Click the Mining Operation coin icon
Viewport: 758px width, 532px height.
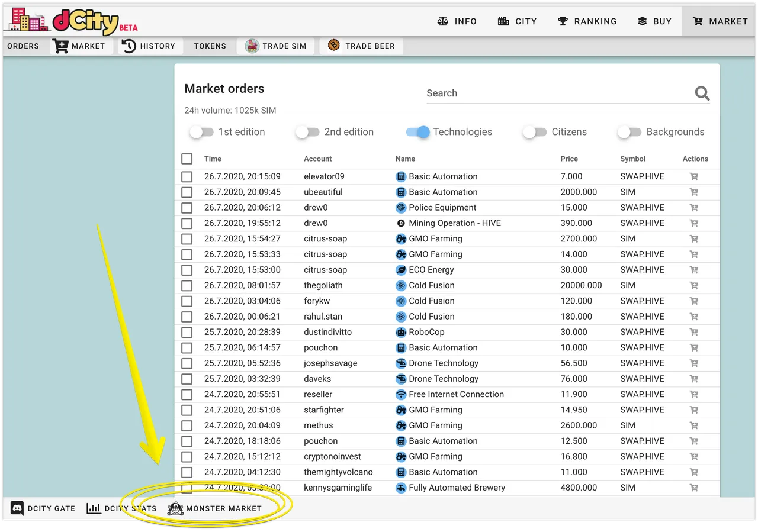click(x=401, y=223)
